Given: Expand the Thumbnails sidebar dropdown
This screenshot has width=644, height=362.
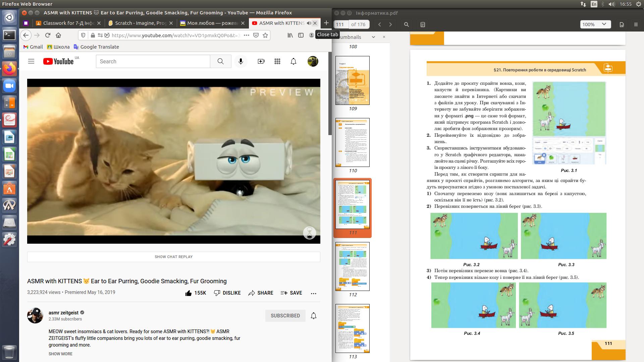Looking at the screenshot, I should click(x=373, y=37).
